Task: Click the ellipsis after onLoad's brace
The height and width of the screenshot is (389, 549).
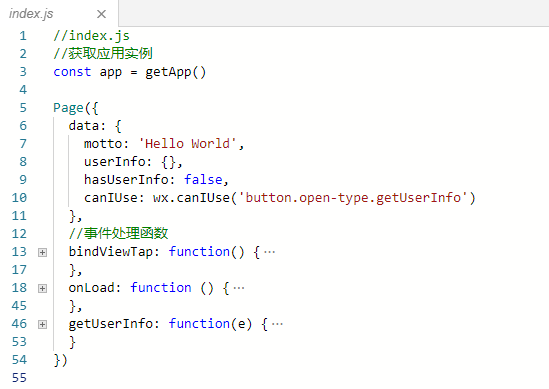Action: point(239,288)
